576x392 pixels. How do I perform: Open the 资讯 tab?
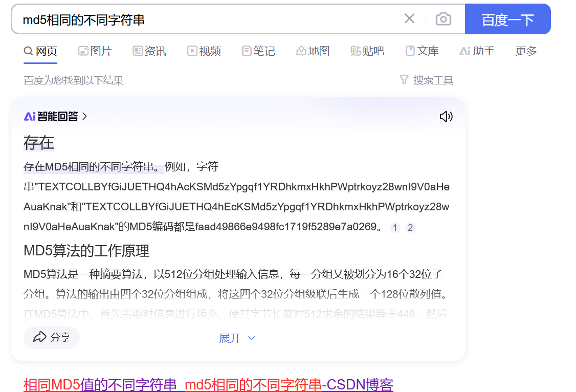click(149, 51)
